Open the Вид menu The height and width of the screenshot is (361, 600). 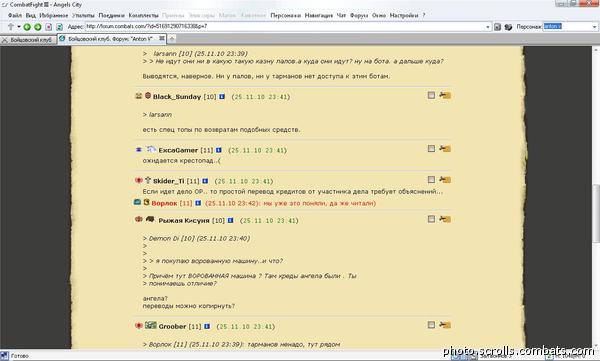coord(31,16)
